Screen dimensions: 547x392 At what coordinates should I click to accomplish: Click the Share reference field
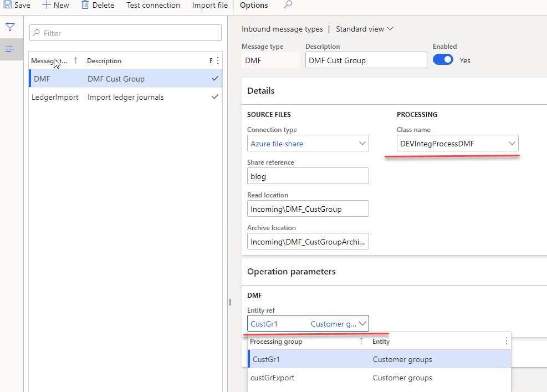[308, 176]
